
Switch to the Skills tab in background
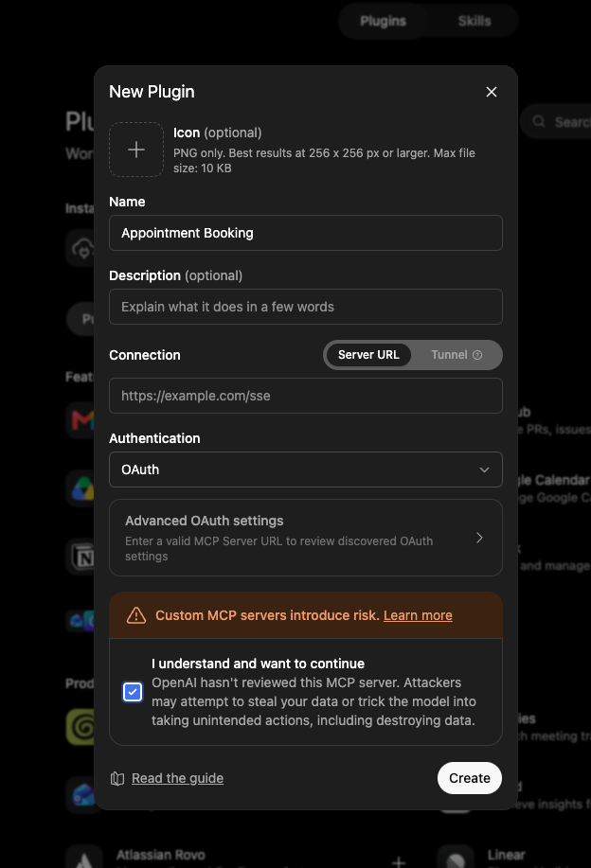tap(475, 21)
